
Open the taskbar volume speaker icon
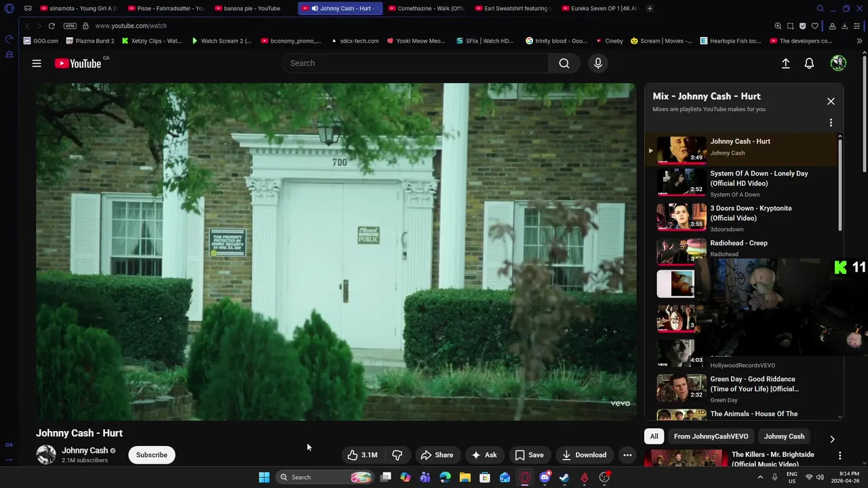pyautogui.click(x=820, y=477)
